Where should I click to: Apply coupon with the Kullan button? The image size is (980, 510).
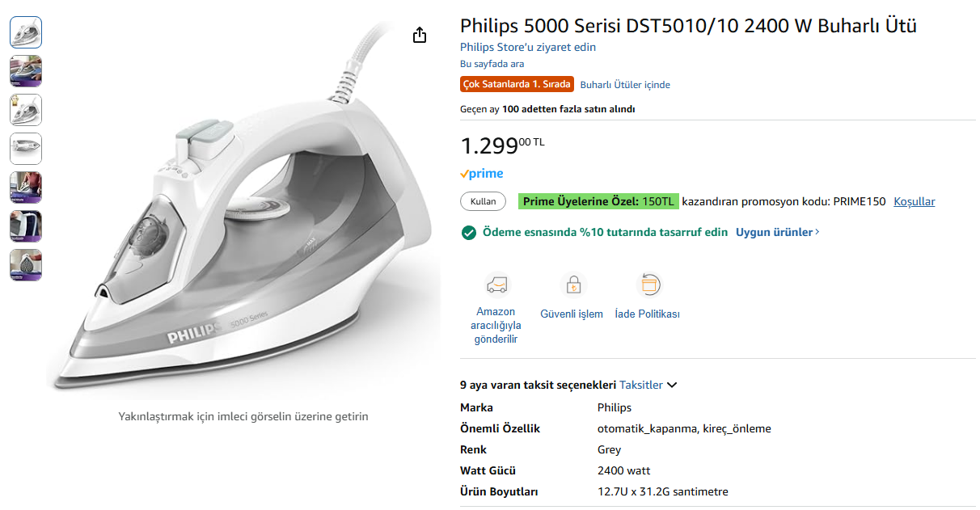click(x=483, y=201)
